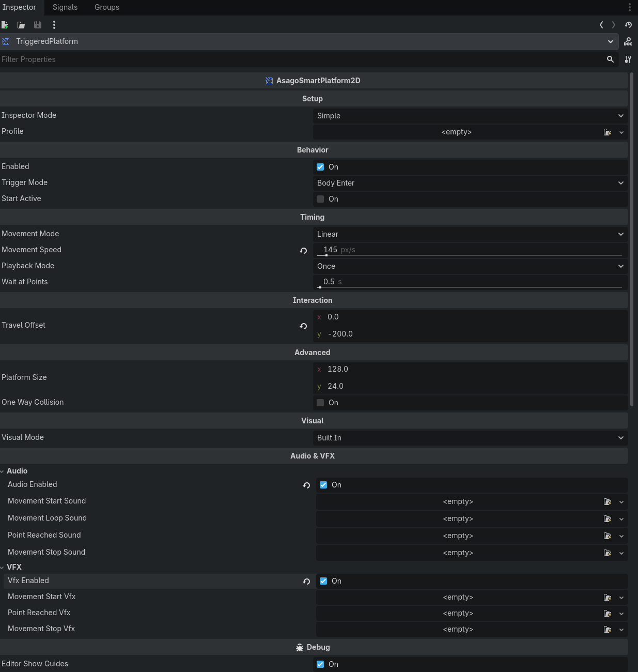
Task: Click the Platform Size y value field
Action: coord(471,386)
